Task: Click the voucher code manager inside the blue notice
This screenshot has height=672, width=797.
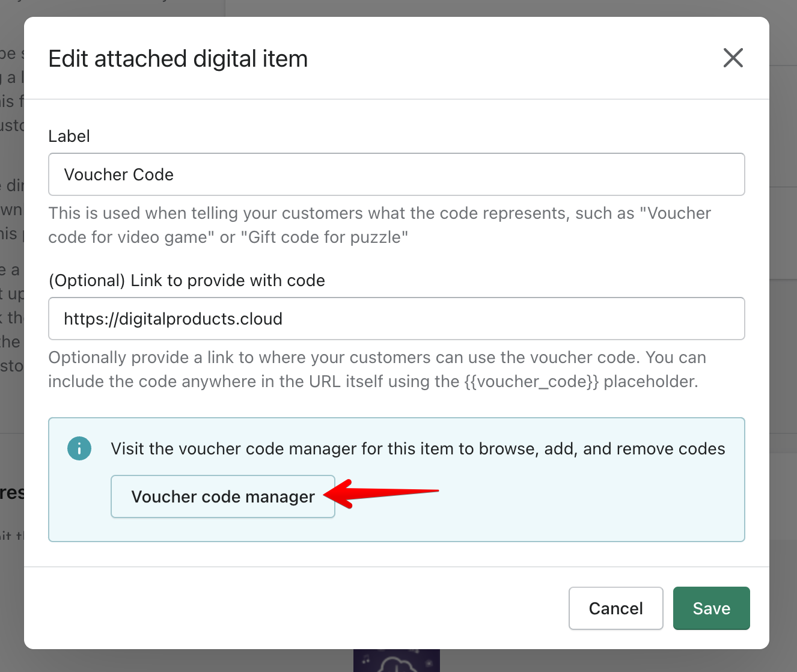Action: point(222,496)
